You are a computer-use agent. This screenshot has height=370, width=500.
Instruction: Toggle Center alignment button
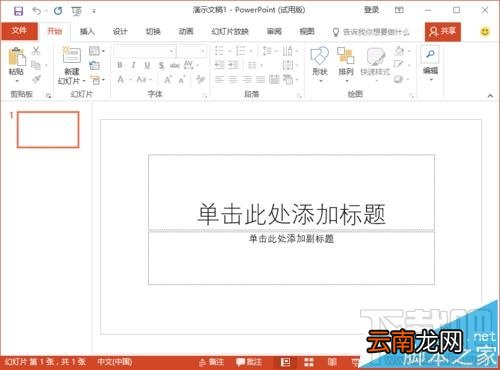point(233,80)
